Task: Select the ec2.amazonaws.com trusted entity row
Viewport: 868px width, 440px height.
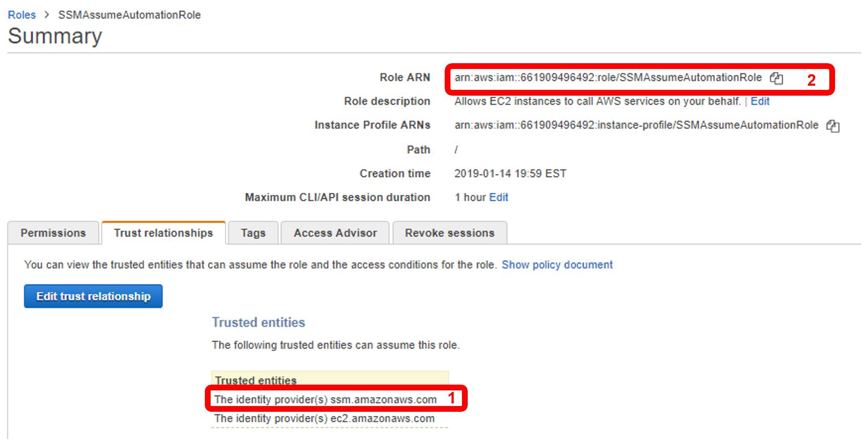Action: tap(324, 419)
